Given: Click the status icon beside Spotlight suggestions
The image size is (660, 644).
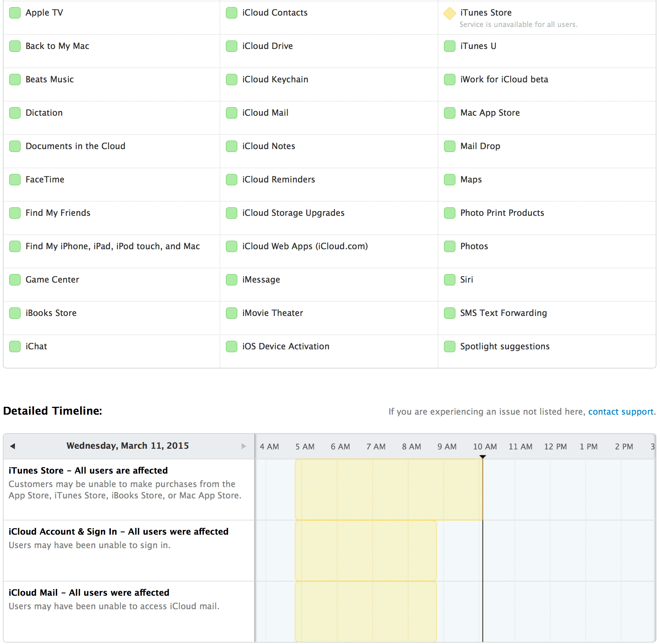Looking at the screenshot, I should pyautogui.click(x=450, y=346).
